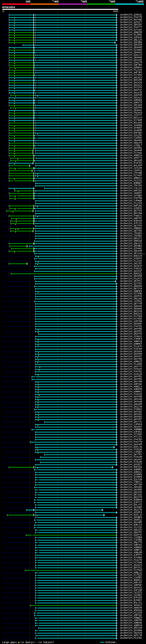Click hit UniRef100_Q41787
The image size is (146, 644).
pos(131,263)
